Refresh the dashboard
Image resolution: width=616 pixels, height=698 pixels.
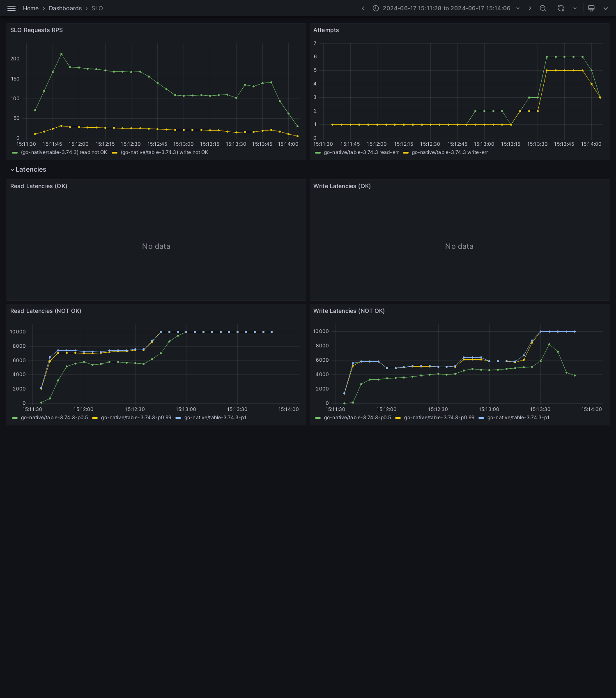[x=561, y=8]
